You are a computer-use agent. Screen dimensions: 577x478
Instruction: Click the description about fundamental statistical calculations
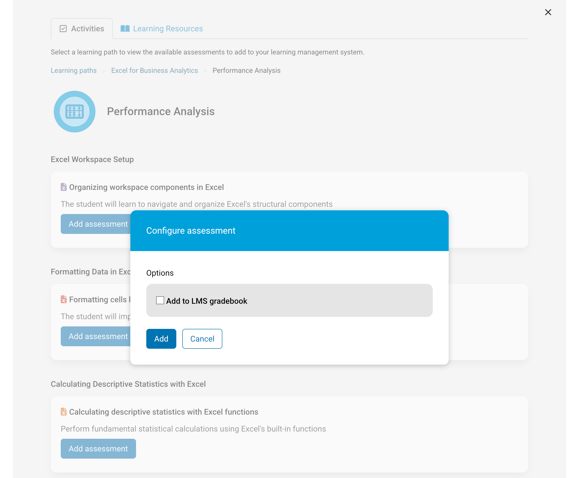(x=194, y=429)
